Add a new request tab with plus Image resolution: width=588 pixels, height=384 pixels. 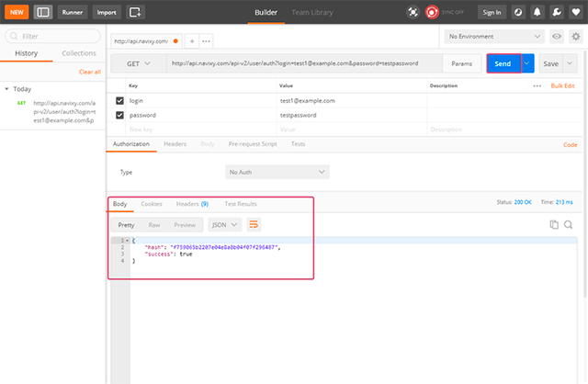pos(192,40)
